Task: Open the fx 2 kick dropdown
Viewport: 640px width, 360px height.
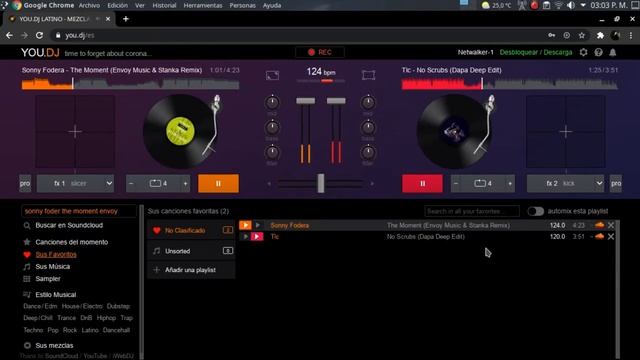Action: [x=565, y=183]
